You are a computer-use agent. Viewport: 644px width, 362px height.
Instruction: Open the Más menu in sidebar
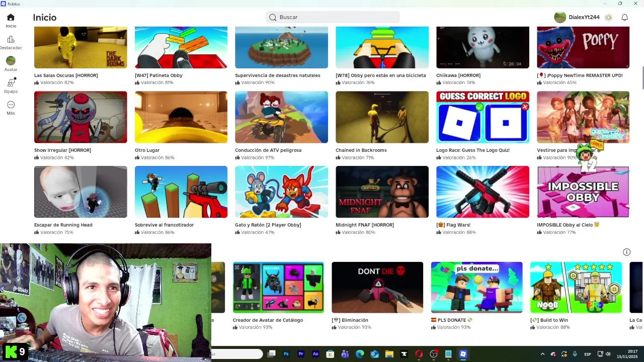click(x=11, y=105)
